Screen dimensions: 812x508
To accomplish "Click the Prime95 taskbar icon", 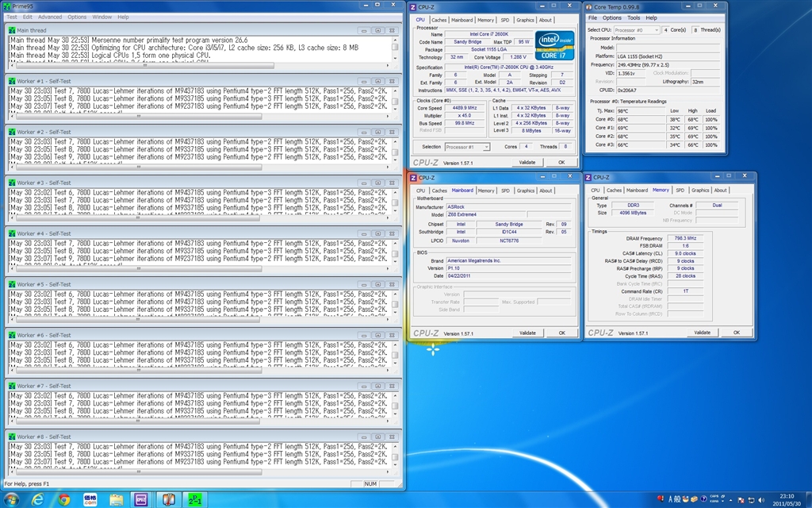I will point(195,499).
